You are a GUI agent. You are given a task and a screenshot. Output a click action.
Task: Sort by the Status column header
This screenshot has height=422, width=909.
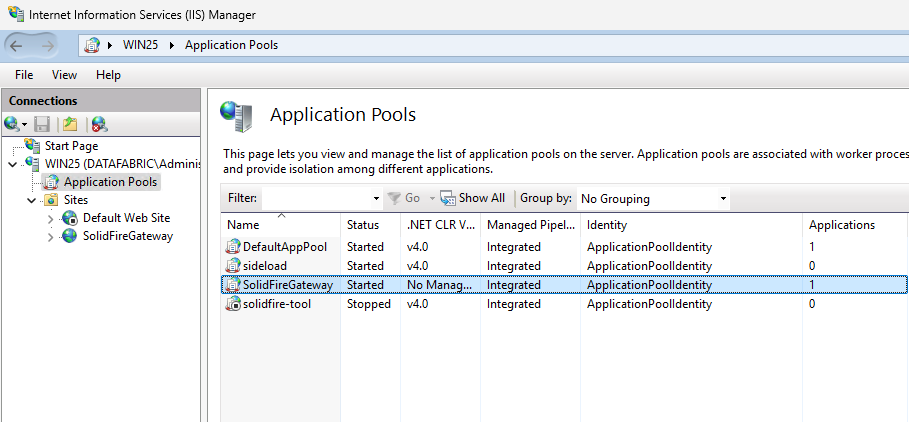(370, 225)
